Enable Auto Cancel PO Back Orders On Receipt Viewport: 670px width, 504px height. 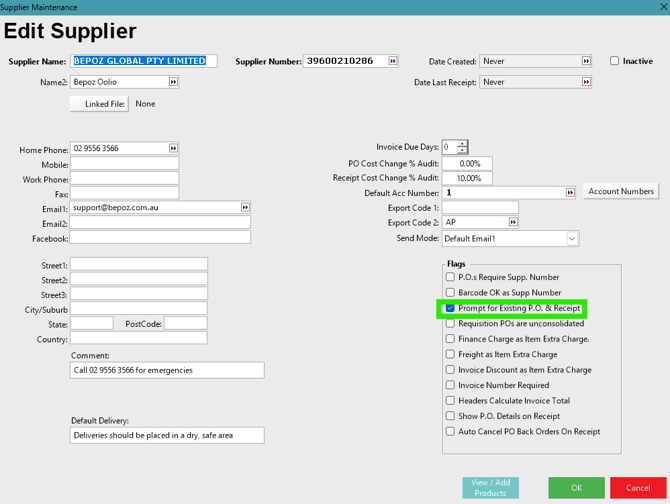coord(450,432)
